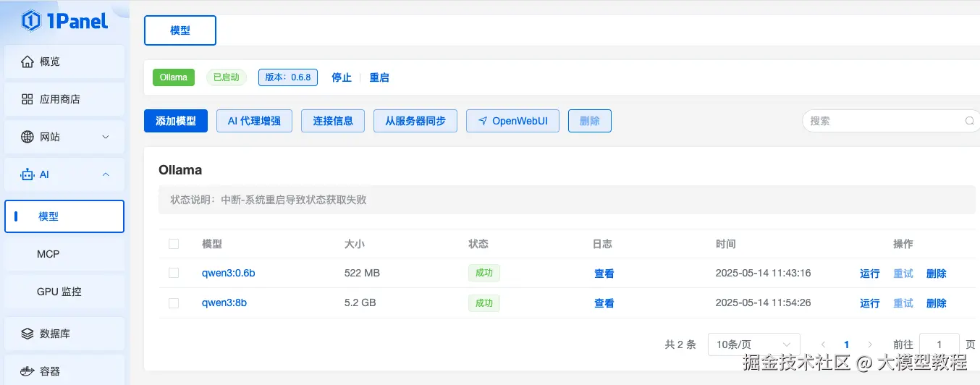Open the 10条/页 page size dropdown
Image resolution: width=980 pixels, height=385 pixels.
pos(753,345)
